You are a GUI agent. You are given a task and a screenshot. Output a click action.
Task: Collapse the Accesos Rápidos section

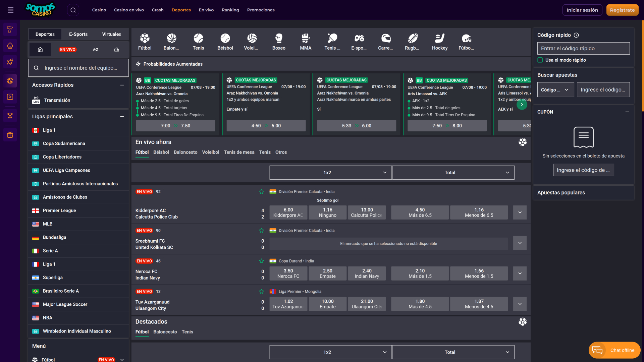(122, 85)
